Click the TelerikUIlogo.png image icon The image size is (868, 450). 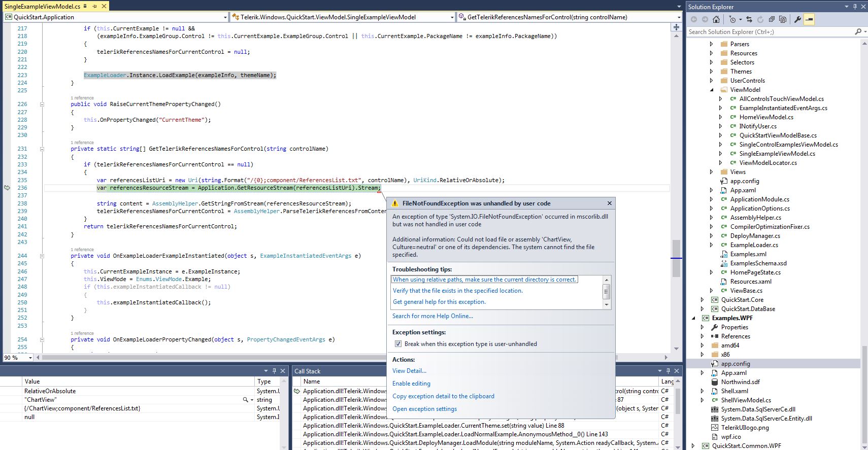pos(715,428)
